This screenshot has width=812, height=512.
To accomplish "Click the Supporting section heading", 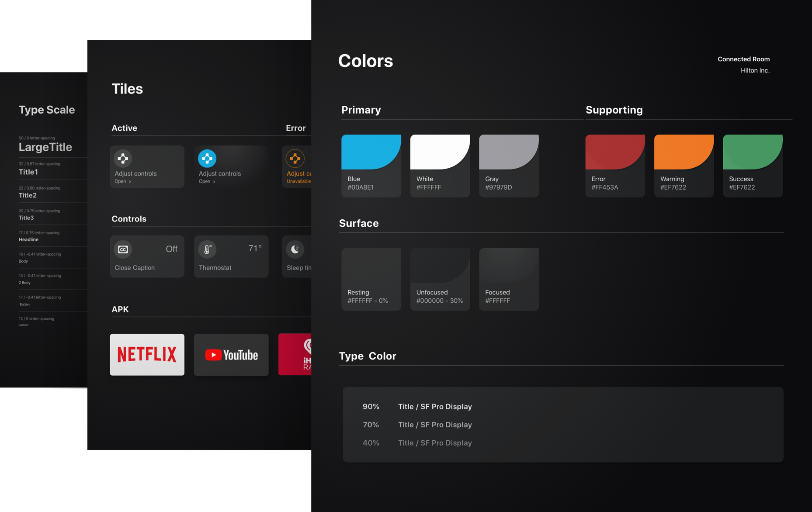I will 614,110.
